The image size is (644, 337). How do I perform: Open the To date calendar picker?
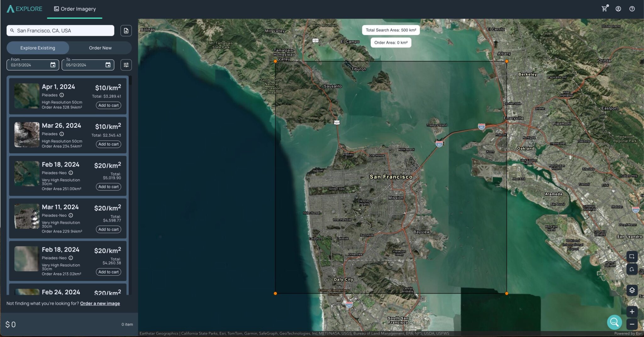point(108,65)
